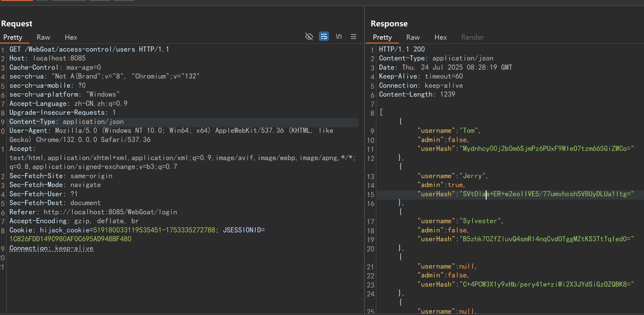
Task: Click Sec-Fetch-Mode: navigate header
Action: click(x=55, y=185)
